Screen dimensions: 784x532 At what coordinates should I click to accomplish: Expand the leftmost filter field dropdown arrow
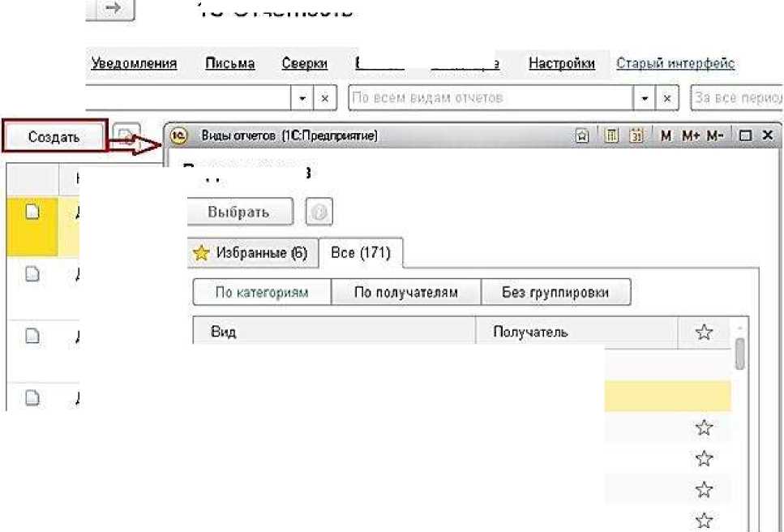point(302,98)
